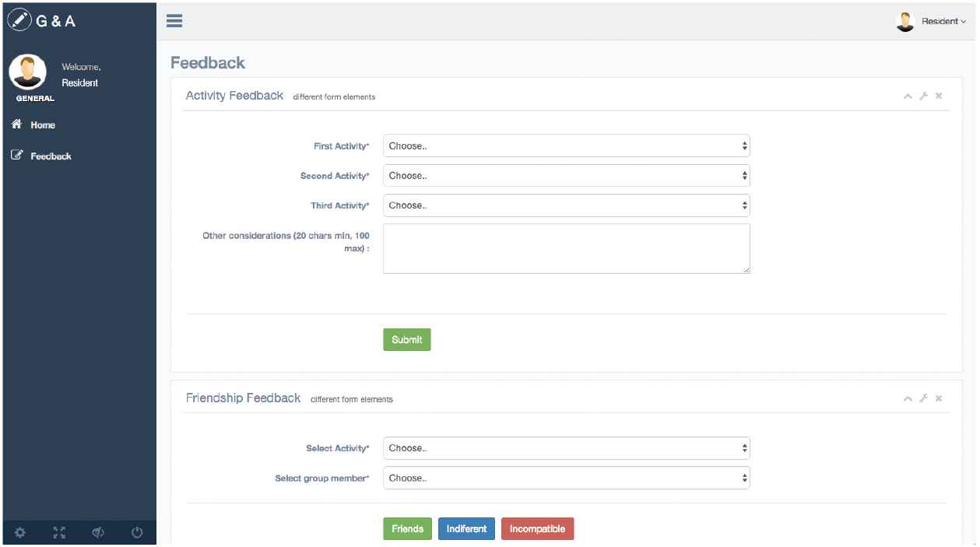The height and width of the screenshot is (547, 980).
Task: Open the Third Activity dropdown
Action: pyautogui.click(x=566, y=205)
